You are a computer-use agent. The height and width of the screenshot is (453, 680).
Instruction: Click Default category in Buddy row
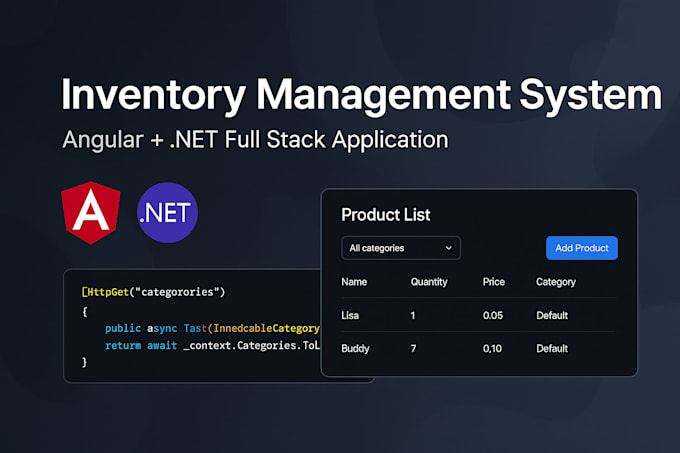click(x=552, y=349)
